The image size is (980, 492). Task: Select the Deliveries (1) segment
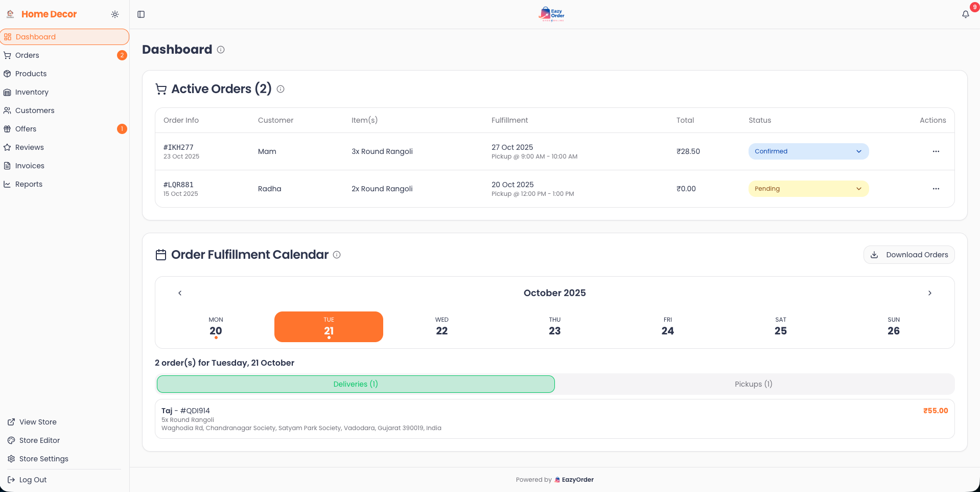pyautogui.click(x=356, y=384)
